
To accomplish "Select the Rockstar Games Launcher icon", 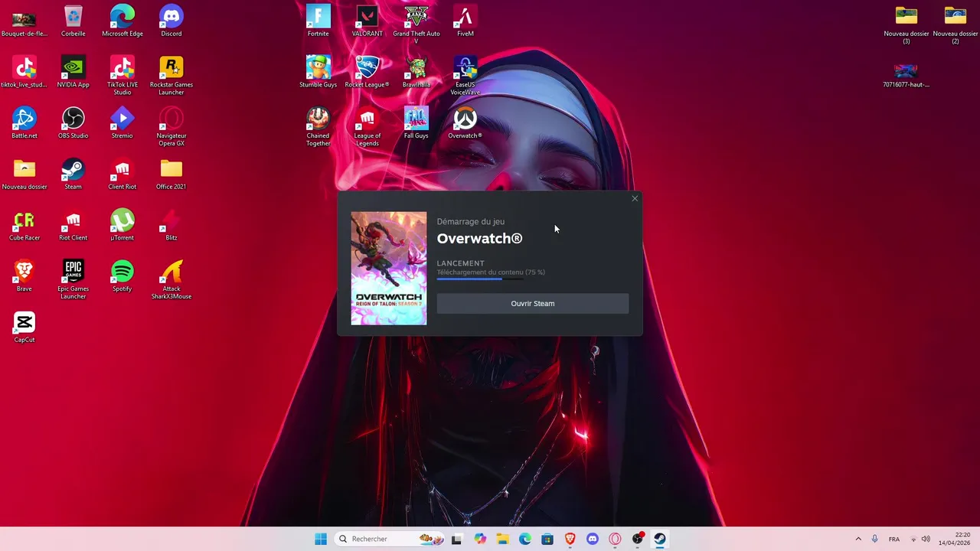I will 171,75.
